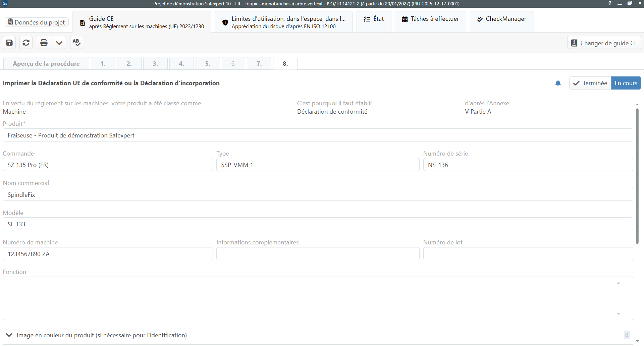The image size is (644, 346).
Task: Set step status to En cours
Action: (x=626, y=83)
